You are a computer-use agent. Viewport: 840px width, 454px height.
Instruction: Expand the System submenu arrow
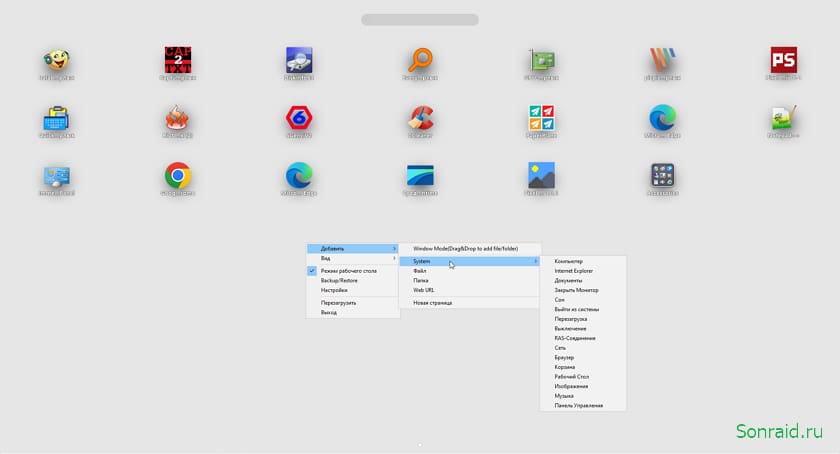pos(536,262)
